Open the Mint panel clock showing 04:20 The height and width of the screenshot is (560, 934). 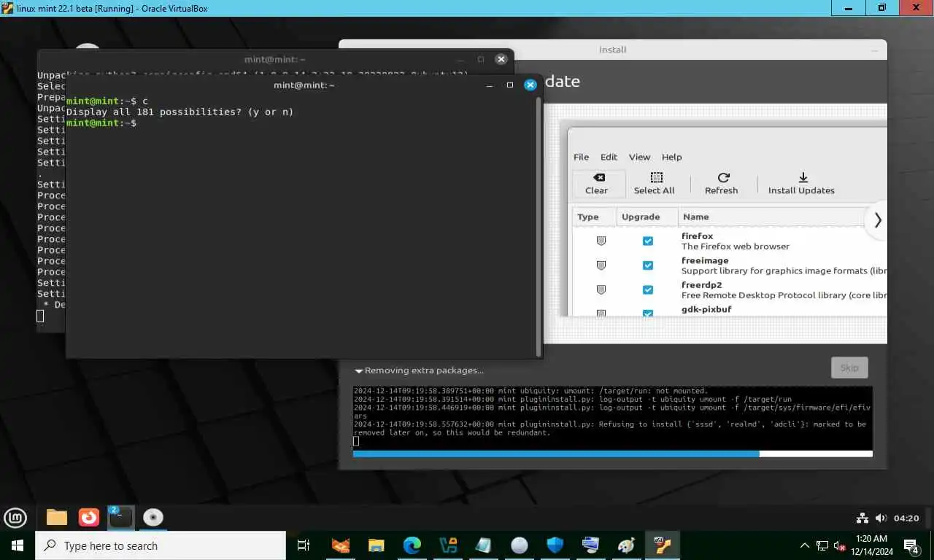[x=906, y=518]
